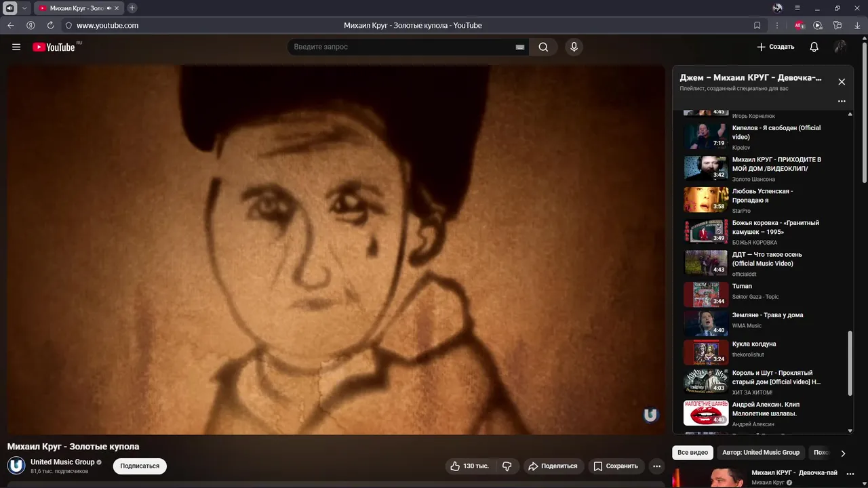Open playlist panel three-dot options
This screenshot has width=868, height=488.
842,101
